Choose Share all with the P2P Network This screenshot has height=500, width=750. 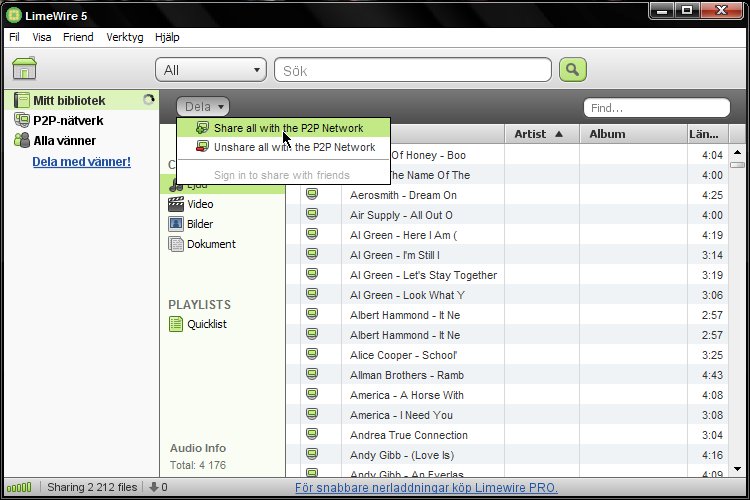pos(283,128)
